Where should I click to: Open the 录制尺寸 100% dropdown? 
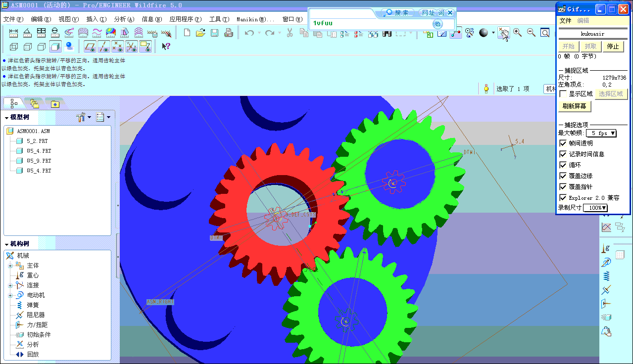click(x=595, y=208)
